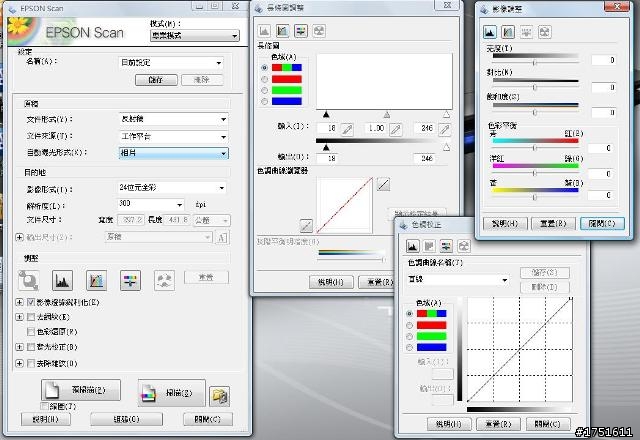Pick shadow eyedropper beside input value 18
The width and height of the screenshot is (640, 440).
347,129
